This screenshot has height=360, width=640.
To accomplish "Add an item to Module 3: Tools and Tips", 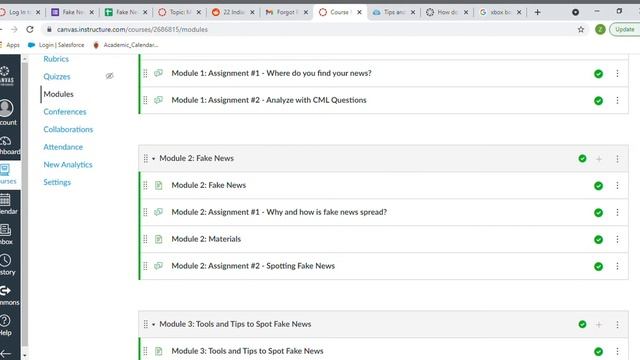I will pyautogui.click(x=599, y=324).
